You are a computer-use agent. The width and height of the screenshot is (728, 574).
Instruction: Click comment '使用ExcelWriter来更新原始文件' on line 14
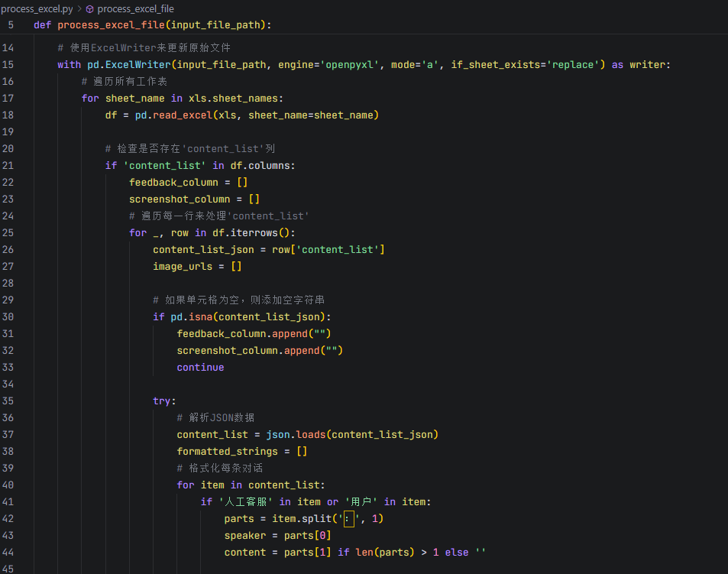pos(150,48)
